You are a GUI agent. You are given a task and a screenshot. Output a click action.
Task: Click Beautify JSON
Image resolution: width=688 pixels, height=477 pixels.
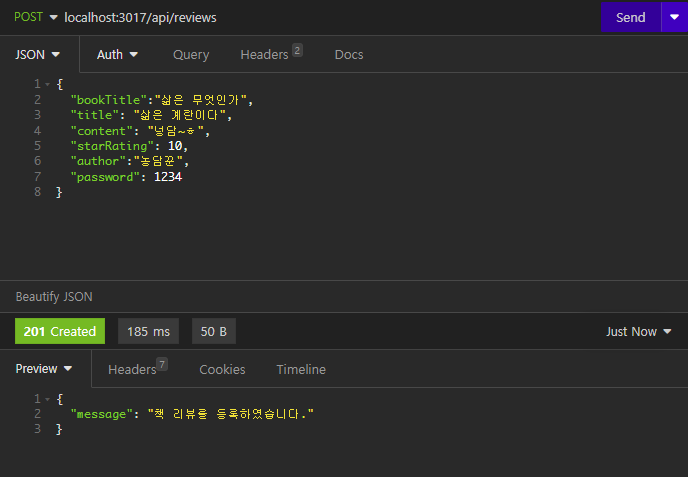tap(54, 297)
